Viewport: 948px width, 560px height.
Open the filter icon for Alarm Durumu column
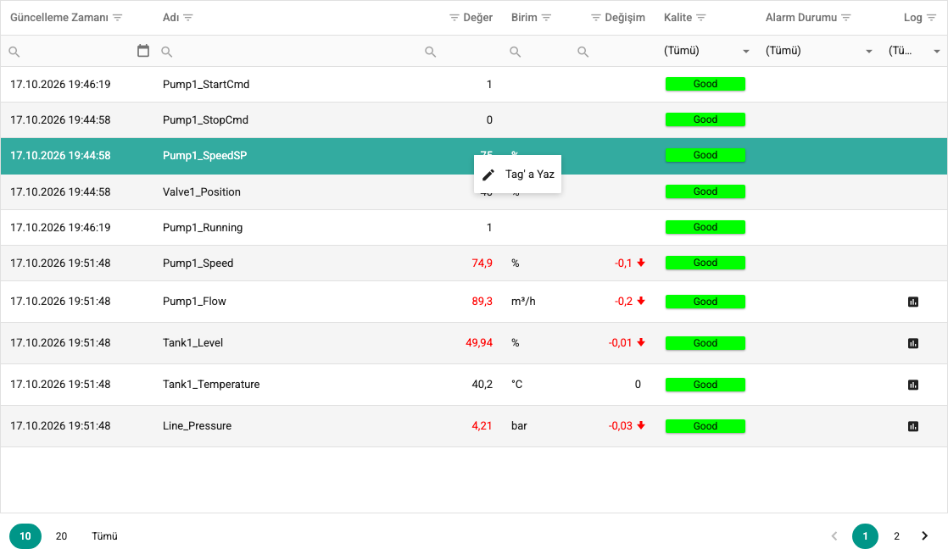[846, 18]
